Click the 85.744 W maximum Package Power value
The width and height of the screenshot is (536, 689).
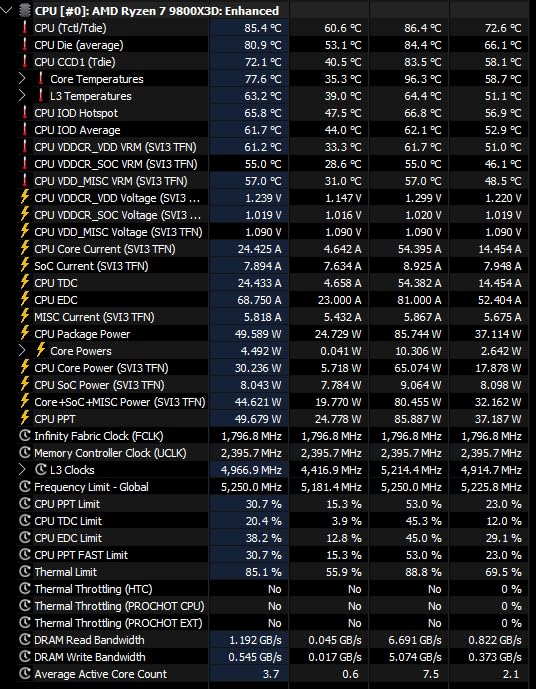pyautogui.click(x=419, y=334)
